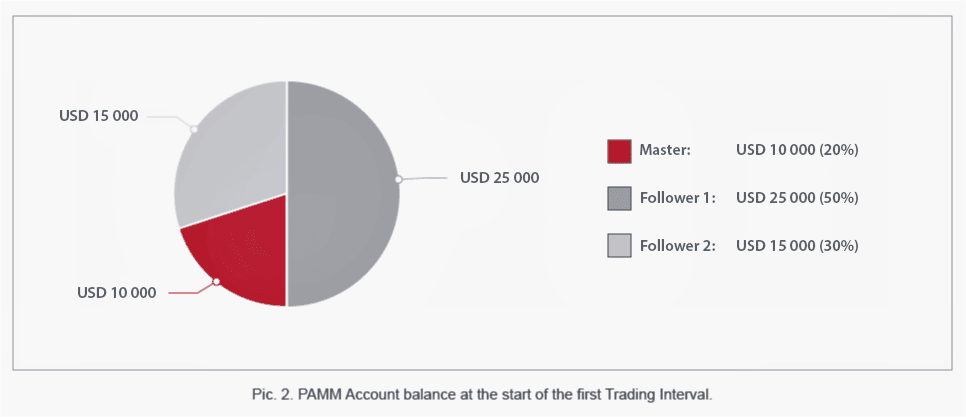Select the dark gray Follower 1 half
The width and height of the screenshot is (966, 417).
pyautogui.click(x=343, y=193)
